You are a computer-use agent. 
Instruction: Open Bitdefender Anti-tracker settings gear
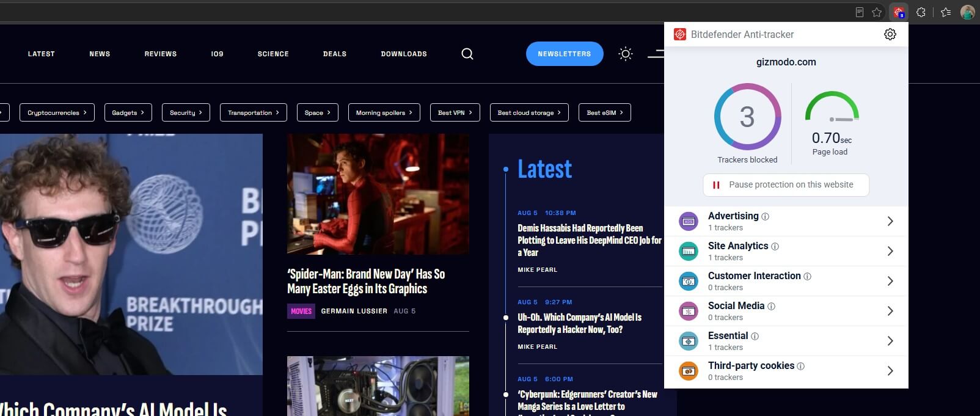[890, 34]
